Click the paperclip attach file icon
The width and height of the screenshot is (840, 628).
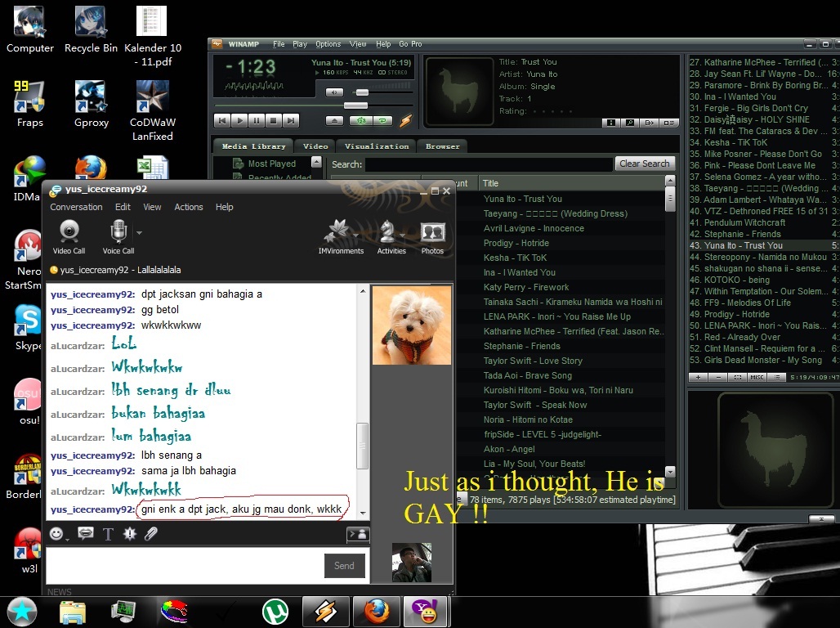click(151, 534)
